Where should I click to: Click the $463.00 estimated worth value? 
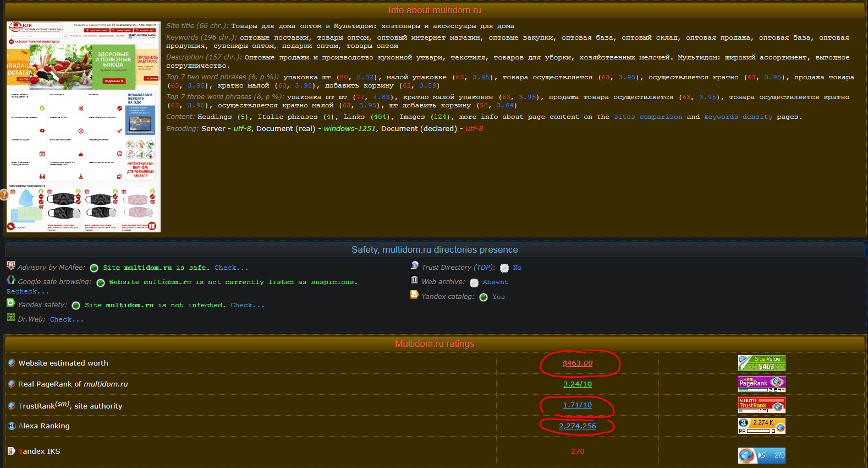point(578,363)
